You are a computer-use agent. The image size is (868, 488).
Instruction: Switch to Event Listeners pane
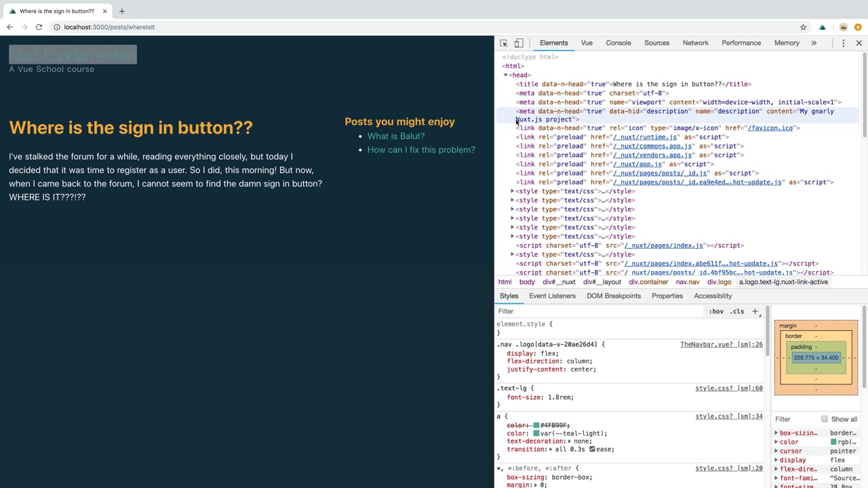tap(552, 296)
